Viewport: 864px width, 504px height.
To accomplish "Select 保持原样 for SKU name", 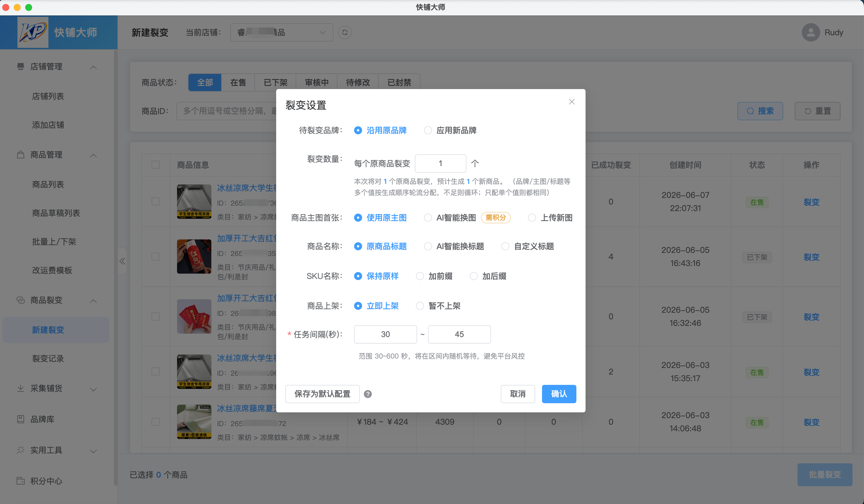I will tap(376, 276).
